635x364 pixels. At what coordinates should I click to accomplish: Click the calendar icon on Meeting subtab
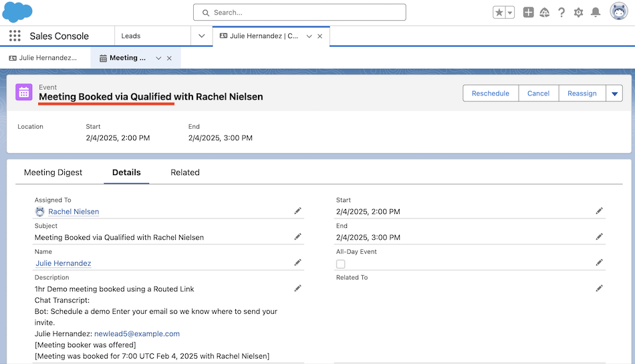103,58
